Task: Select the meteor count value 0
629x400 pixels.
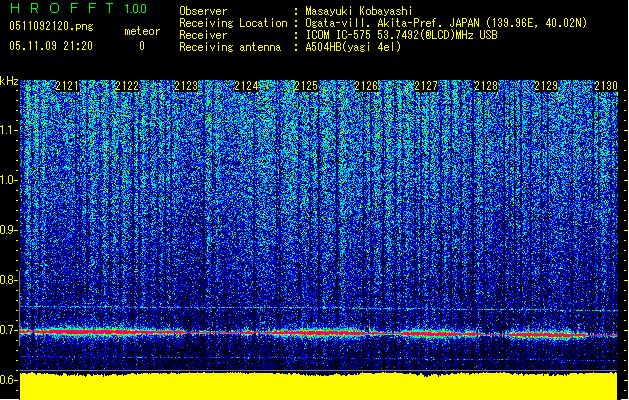Action: (x=142, y=46)
